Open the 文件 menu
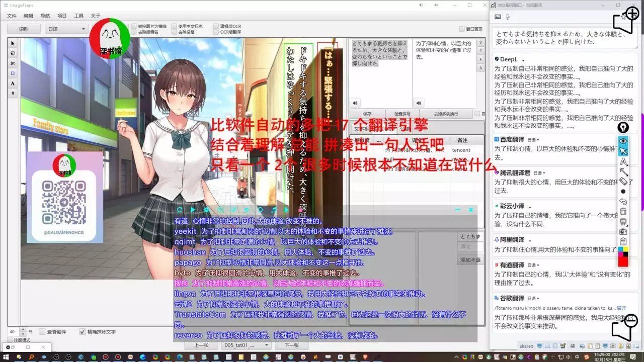 coord(12,16)
